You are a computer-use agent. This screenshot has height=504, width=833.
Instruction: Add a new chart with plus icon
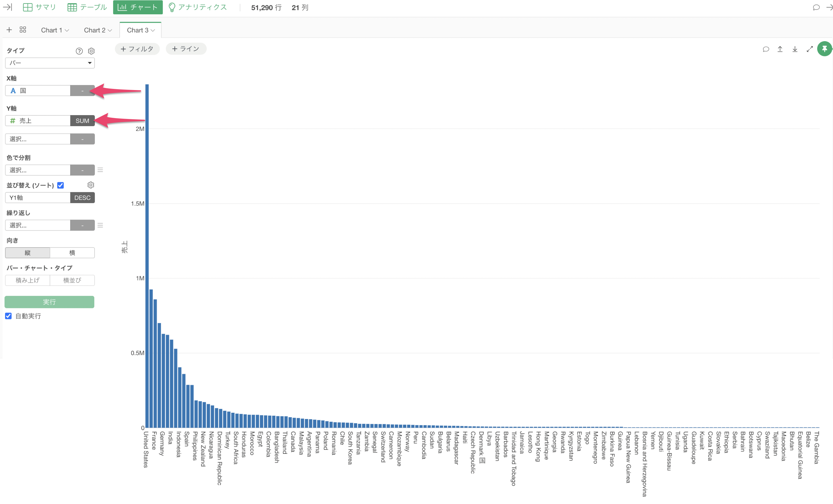[x=9, y=30]
